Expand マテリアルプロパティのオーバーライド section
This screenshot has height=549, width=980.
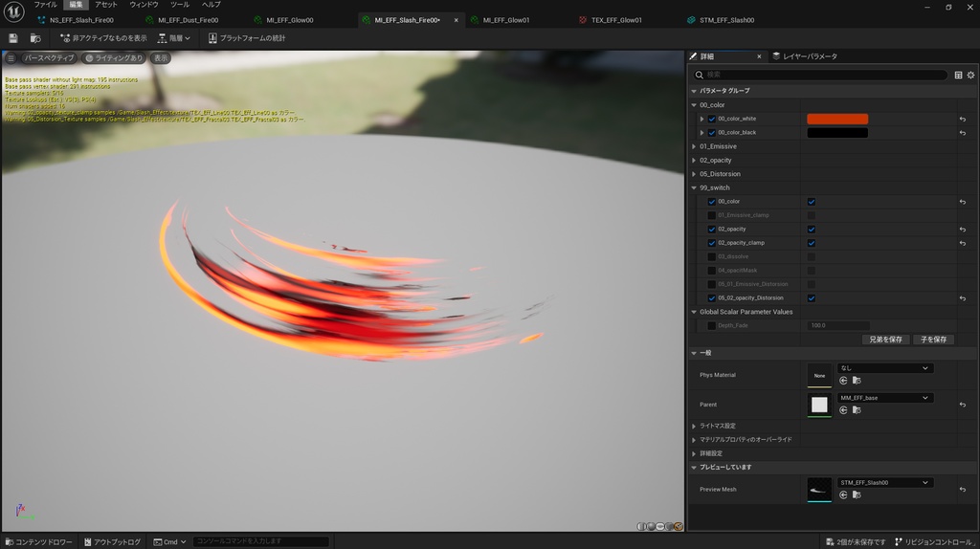point(694,440)
